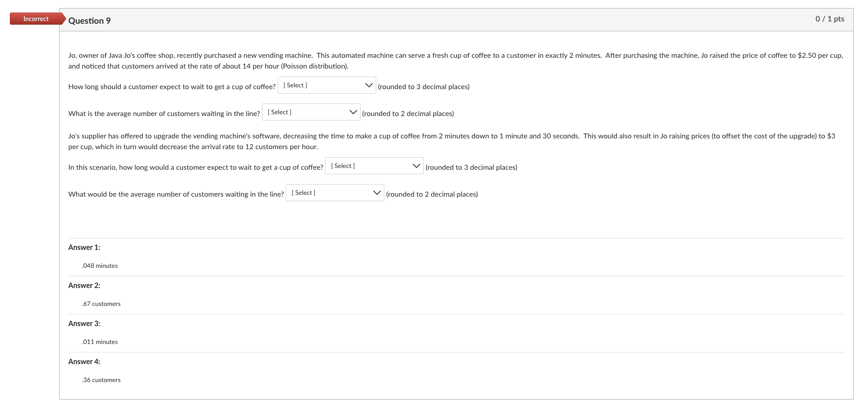This screenshot has height=404, width=868.
Task: Click the chevron arrow on the fourth answer dropdown
Action: [x=377, y=192]
